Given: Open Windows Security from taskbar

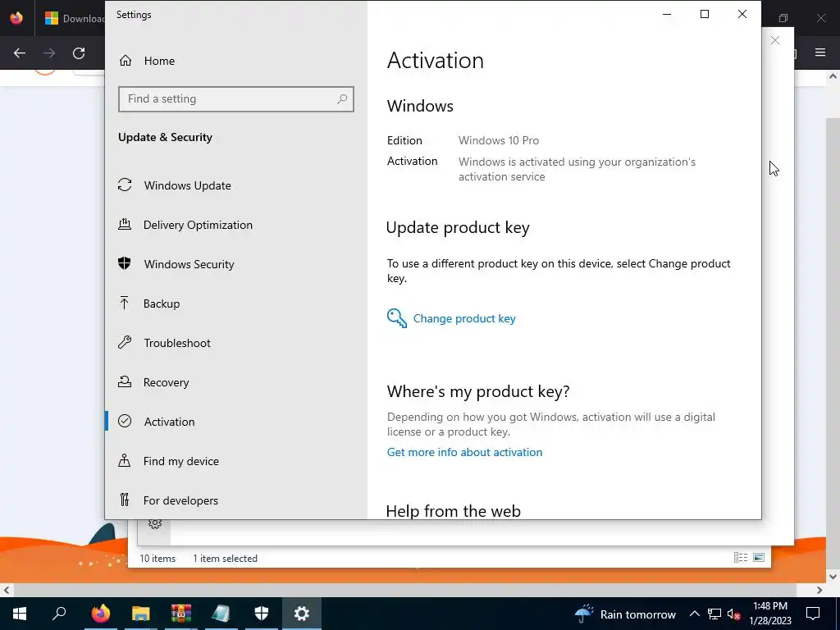Looking at the screenshot, I should coord(262,614).
